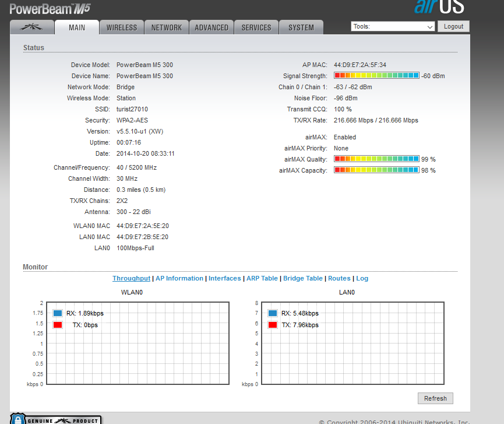Click the Distance value 0.3 miles
This screenshot has height=424, width=504.
click(141, 190)
